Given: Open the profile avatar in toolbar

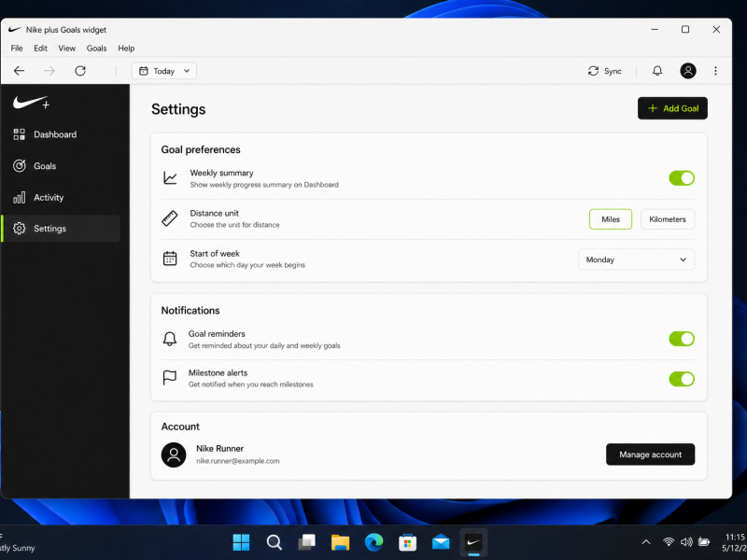Looking at the screenshot, I should 687,71.
